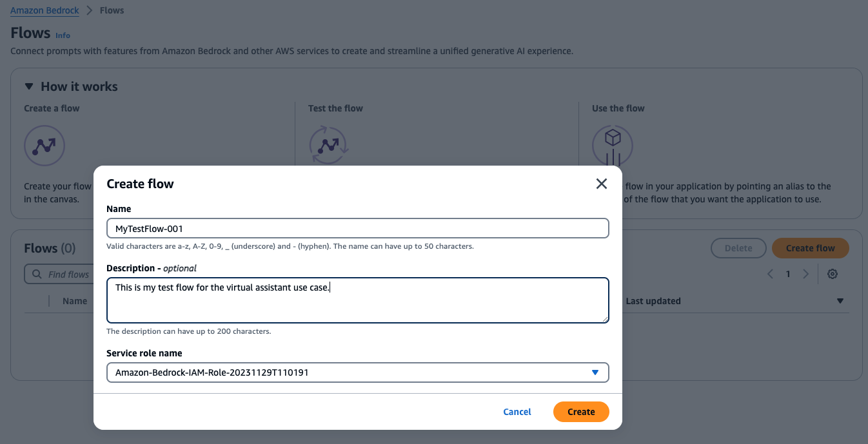This screenshot has width=868, height=444.
Task: Sort by the Last updated column arrow
Action: click(840, 301)
